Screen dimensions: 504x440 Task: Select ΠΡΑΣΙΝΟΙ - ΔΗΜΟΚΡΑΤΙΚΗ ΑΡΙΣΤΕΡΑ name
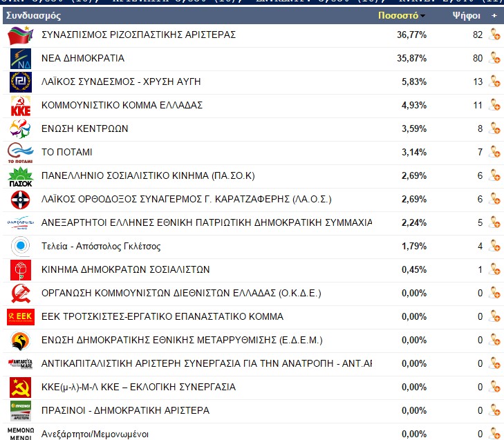coord(126,410)
